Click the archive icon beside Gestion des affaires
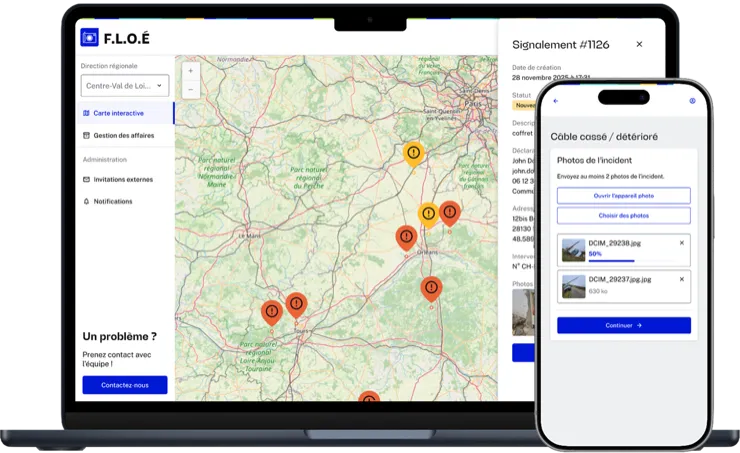Screen dimensions: 740x453 (86, 135)
